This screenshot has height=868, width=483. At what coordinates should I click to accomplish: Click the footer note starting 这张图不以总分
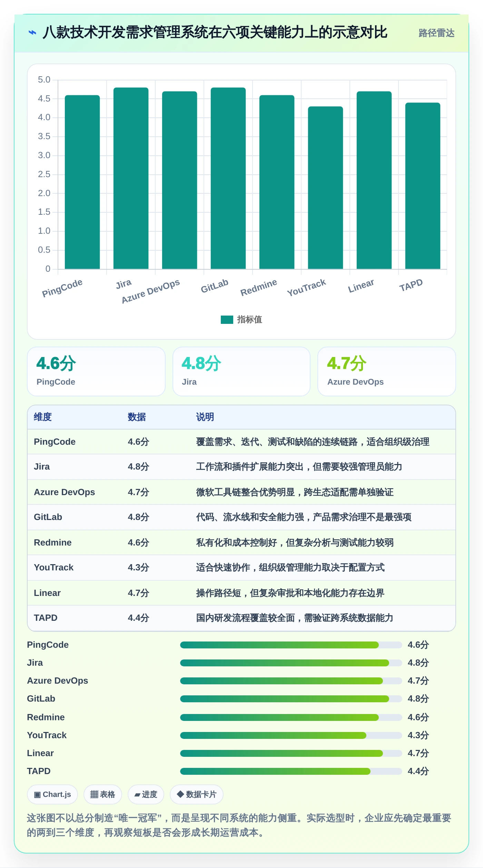239,825
